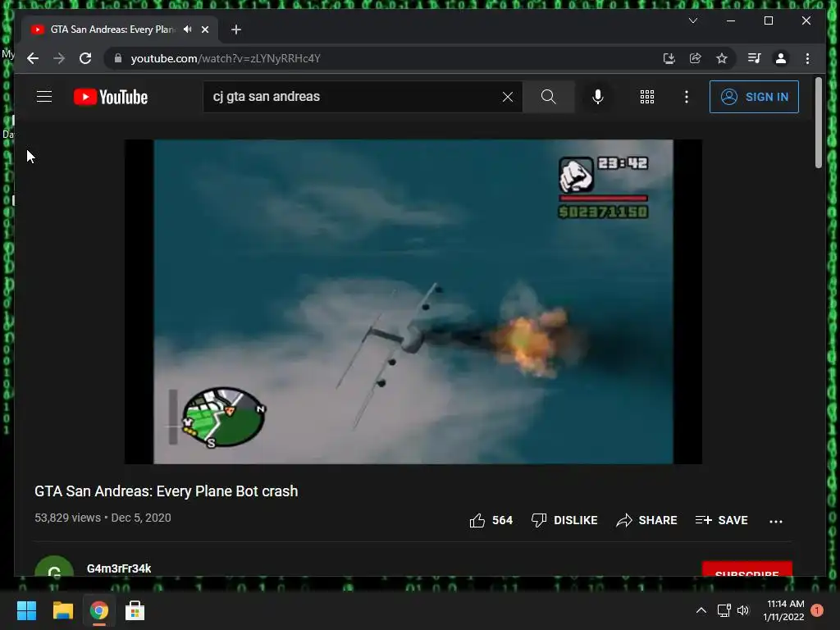
Task: Open Chrome's three-dot menu
Action: (807, 58)
